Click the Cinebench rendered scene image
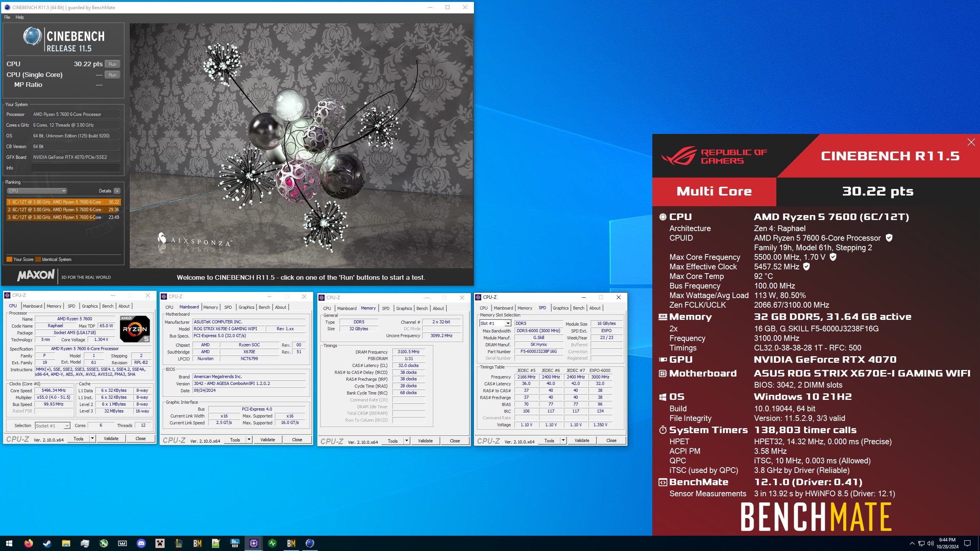This screenshot has width=980, height=551. point(301,146)
